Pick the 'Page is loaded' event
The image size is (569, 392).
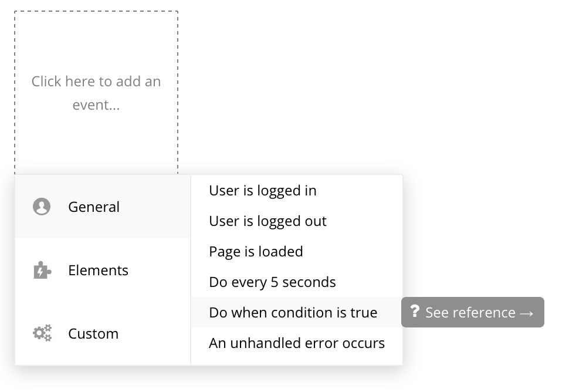(256, 252)
